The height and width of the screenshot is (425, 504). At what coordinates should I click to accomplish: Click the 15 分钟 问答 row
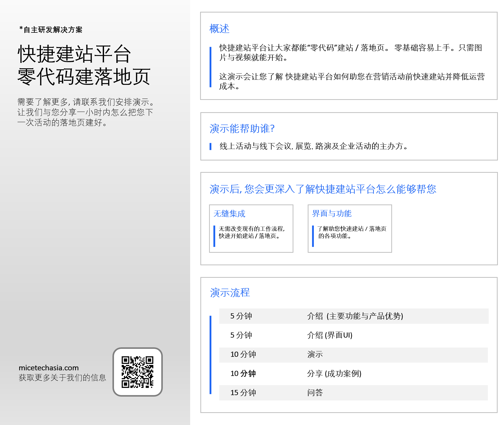pyautogui.click(x=354, y=393)
